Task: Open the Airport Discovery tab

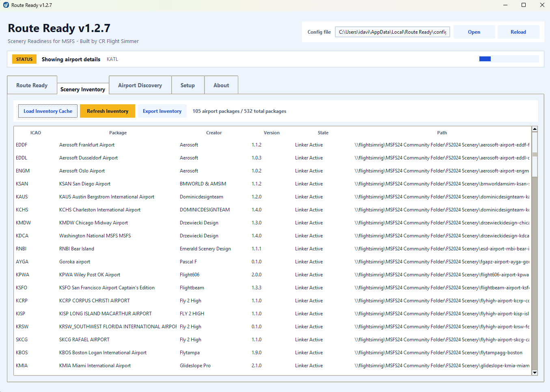Action: [140, 85]
